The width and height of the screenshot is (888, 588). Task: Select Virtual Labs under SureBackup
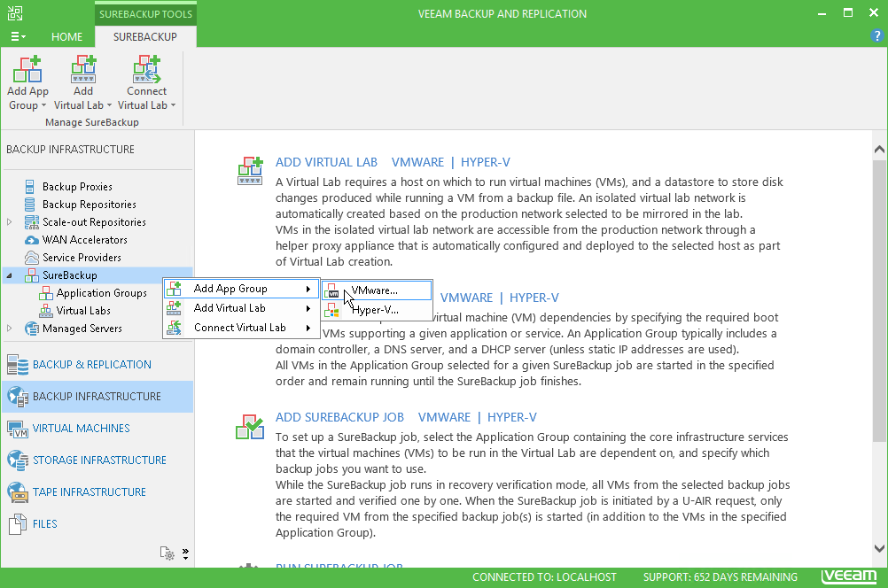click(x=83, y=311)
